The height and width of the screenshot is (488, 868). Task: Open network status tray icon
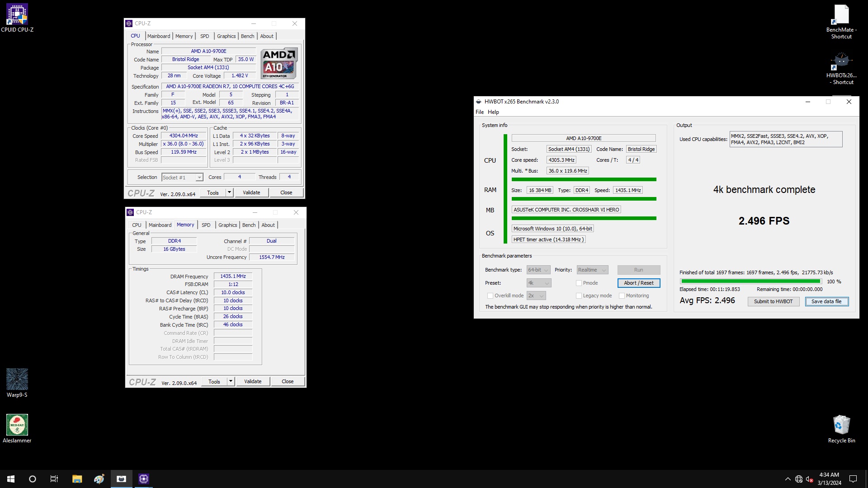pos(799,479)
